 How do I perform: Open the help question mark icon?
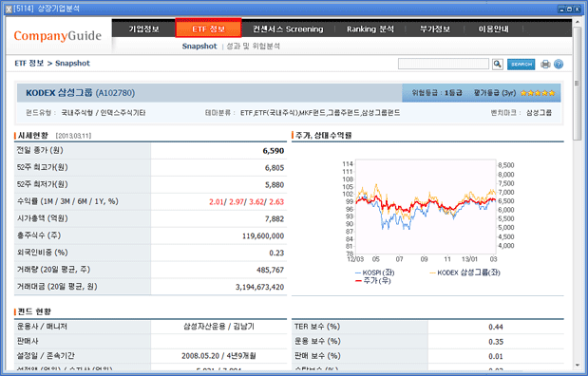[559, 65]
